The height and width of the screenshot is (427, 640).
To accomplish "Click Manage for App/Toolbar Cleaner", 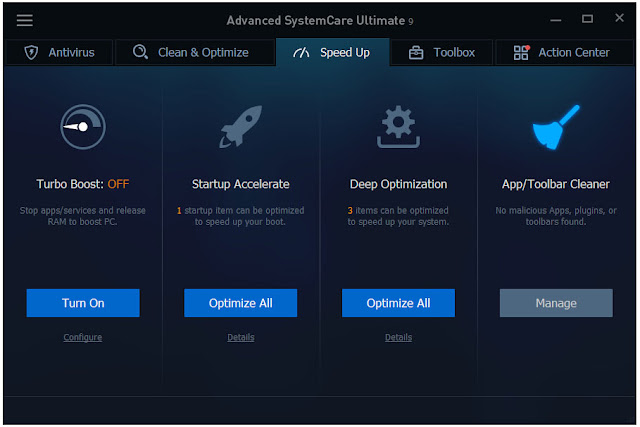I will tap(556, 303).
